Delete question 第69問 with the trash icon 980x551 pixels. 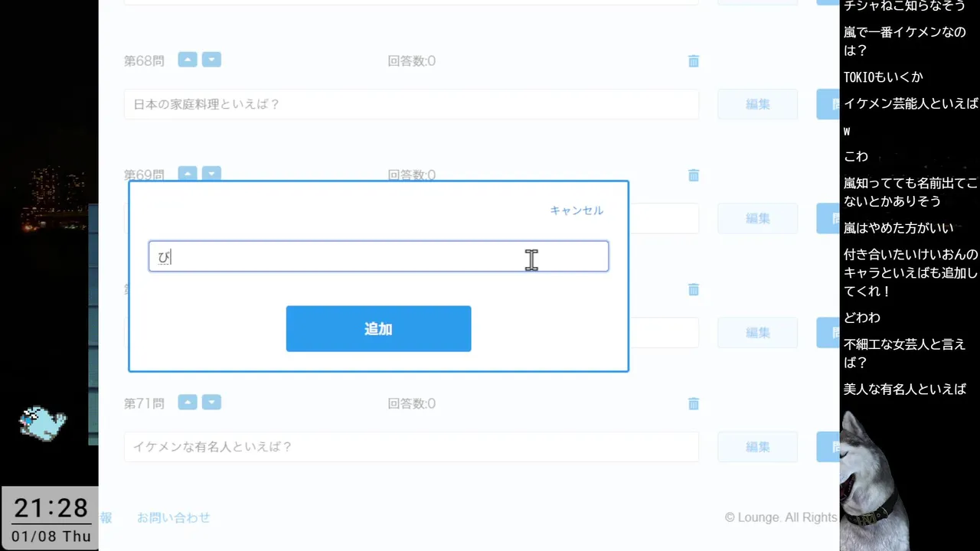[x=694, y=175]
